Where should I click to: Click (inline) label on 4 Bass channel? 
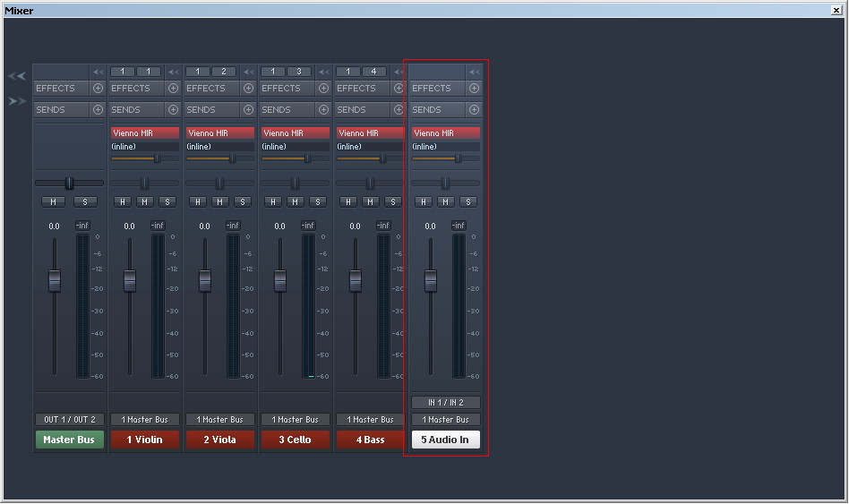pos(349,147)
